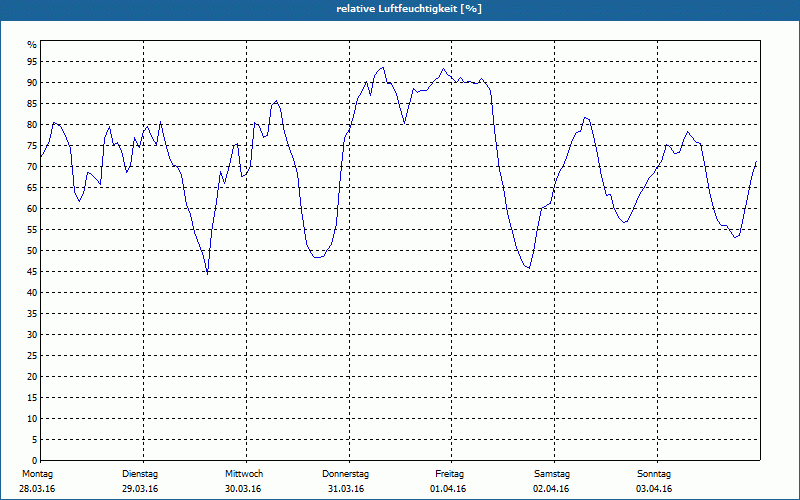Click the humidity curve's Friday peak near 93%

pyautogui.click(x=443, y=68)
